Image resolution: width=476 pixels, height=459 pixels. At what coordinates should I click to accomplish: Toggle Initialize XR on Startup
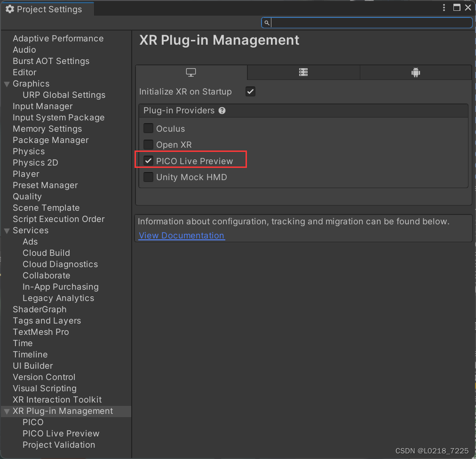(x=250, y=91)
